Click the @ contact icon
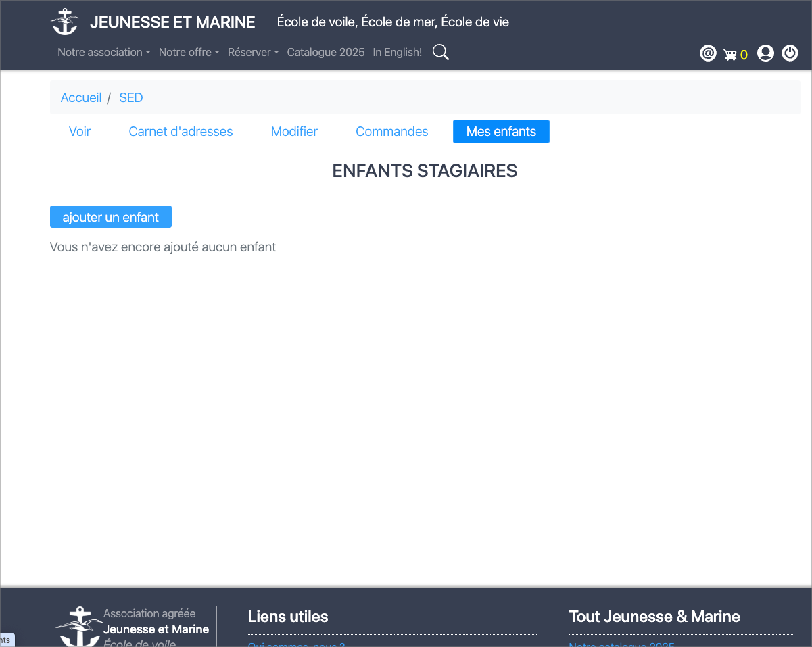 708,53
